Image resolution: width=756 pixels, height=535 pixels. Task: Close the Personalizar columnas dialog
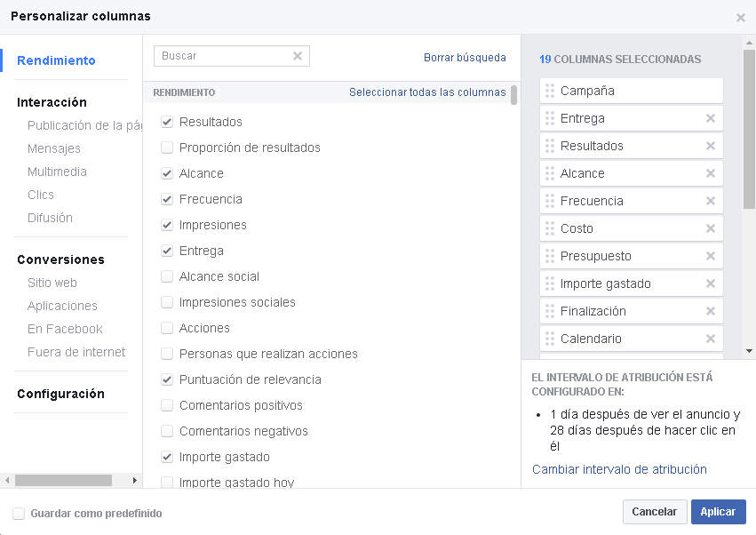740,17
